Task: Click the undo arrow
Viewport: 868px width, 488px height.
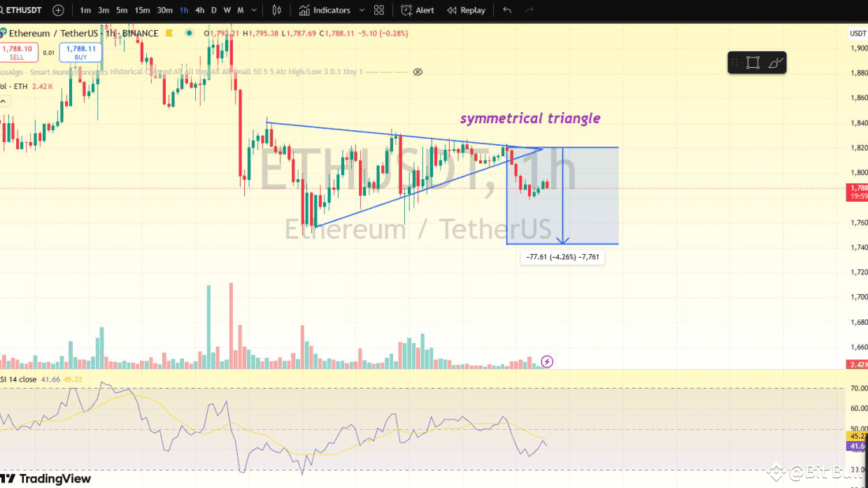Action: pos(507,10)
